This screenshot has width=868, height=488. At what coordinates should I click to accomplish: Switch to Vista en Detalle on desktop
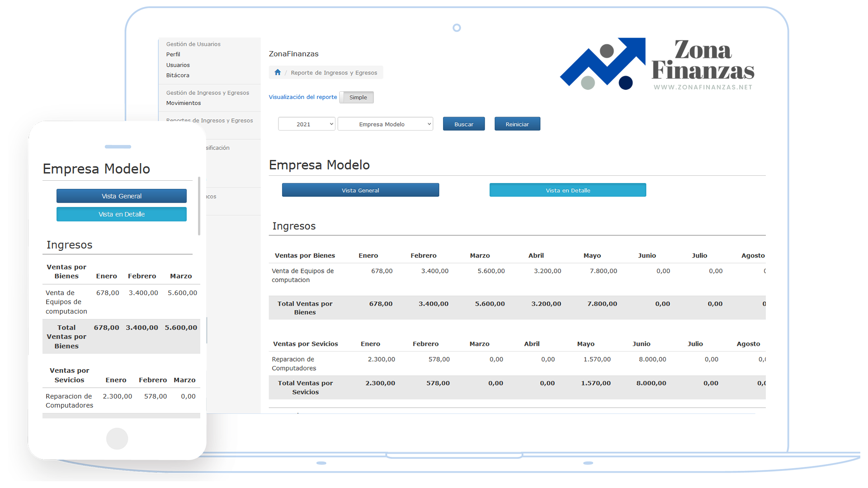pos(567,190)
